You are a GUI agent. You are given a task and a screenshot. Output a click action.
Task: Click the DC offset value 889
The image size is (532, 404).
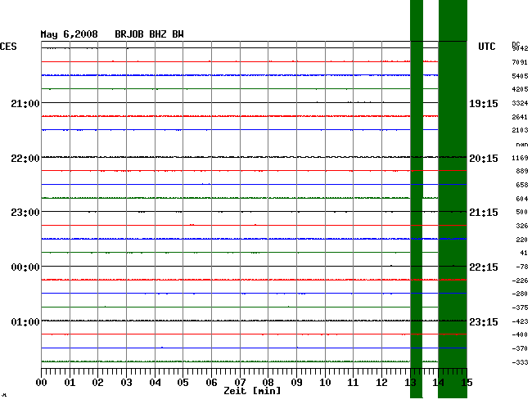[x=522, y=172]
